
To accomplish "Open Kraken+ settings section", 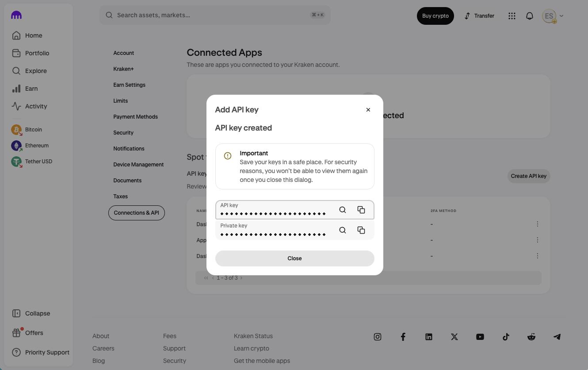I will (x=123, y=69).
